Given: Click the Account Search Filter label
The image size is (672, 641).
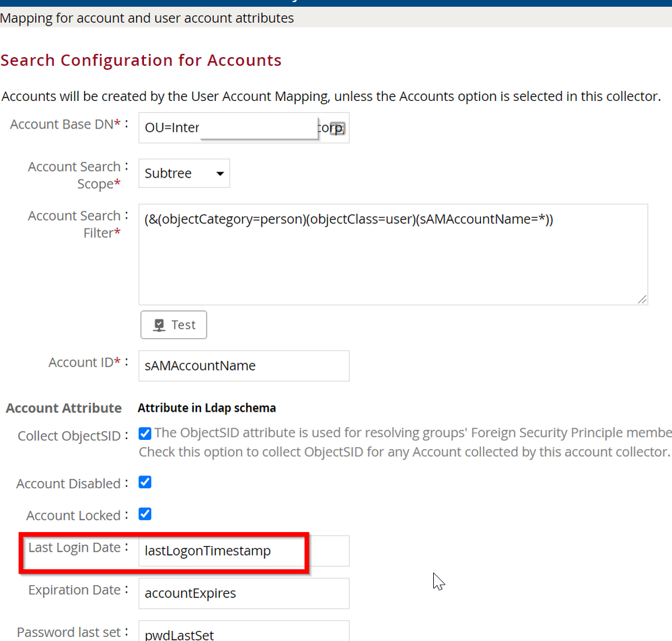Looking at the screenshot, I should tap(74, 224).
